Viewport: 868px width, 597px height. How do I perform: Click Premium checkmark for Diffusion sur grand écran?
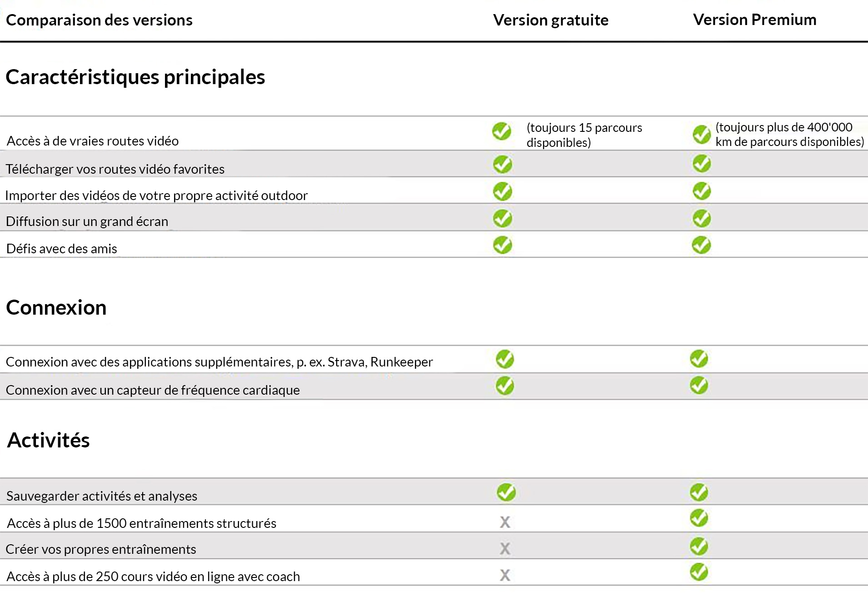point(702,218)
